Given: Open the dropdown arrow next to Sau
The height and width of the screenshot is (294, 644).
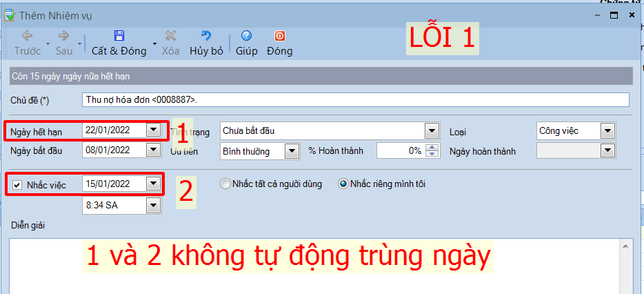Looking at the screenshot, I should (79, 43).
